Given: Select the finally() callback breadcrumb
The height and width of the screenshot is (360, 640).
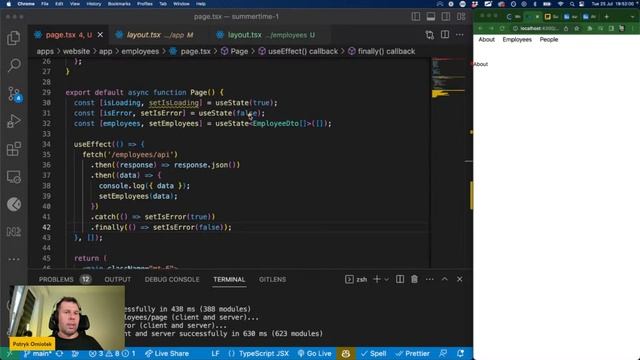Looking at the screenshot, I should point(382,51).
